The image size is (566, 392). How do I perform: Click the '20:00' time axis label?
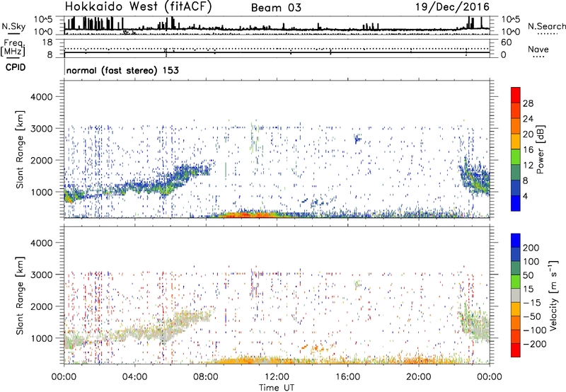419,377
